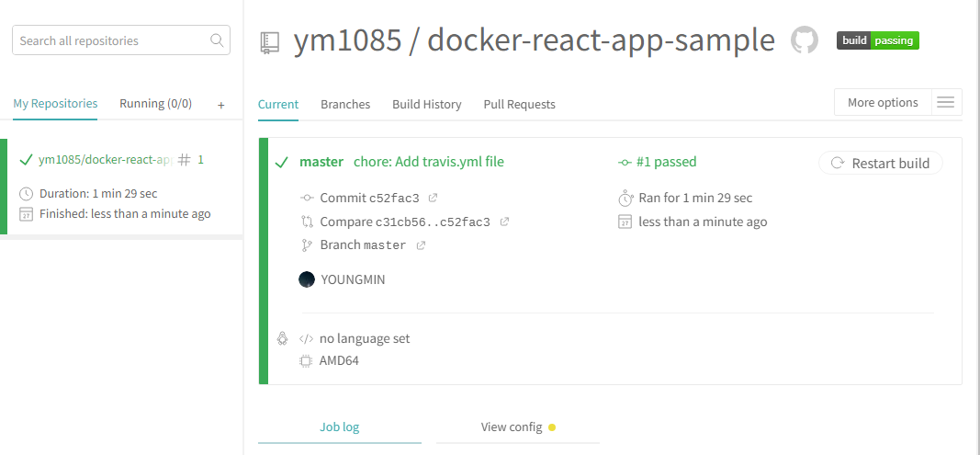This screenshot has height=455, width=980.
Task: Click the CPU chip icon beside AMD64
Action: click(306, 361)
